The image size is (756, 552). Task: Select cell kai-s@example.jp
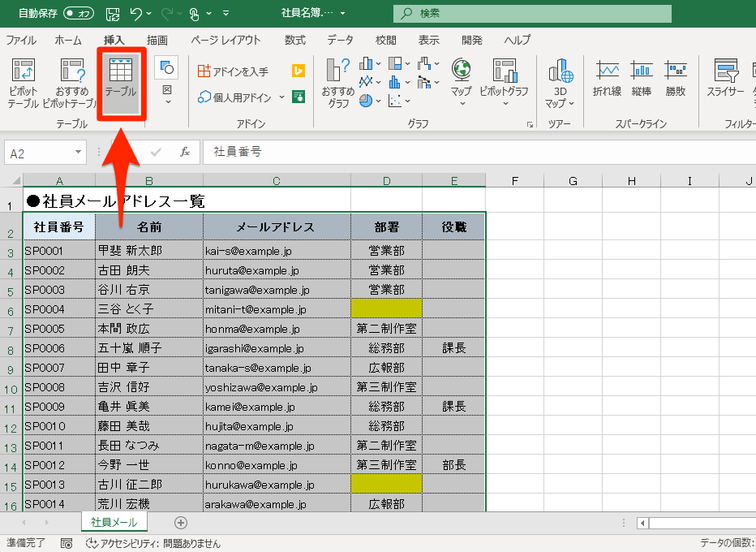[277, 250]
